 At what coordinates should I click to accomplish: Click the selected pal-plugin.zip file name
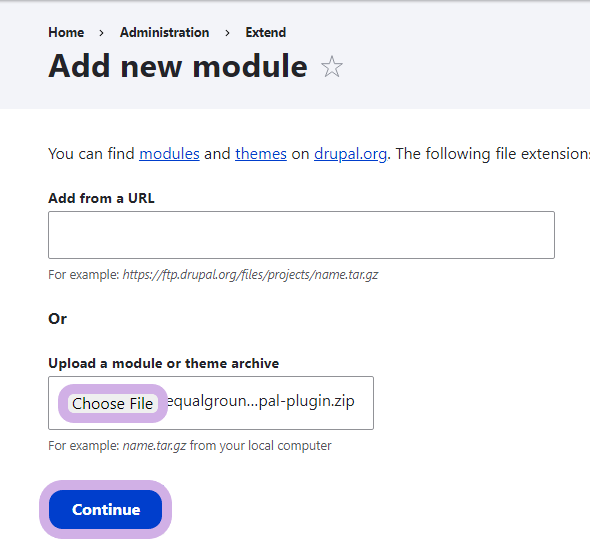click(x=260, y=401)
